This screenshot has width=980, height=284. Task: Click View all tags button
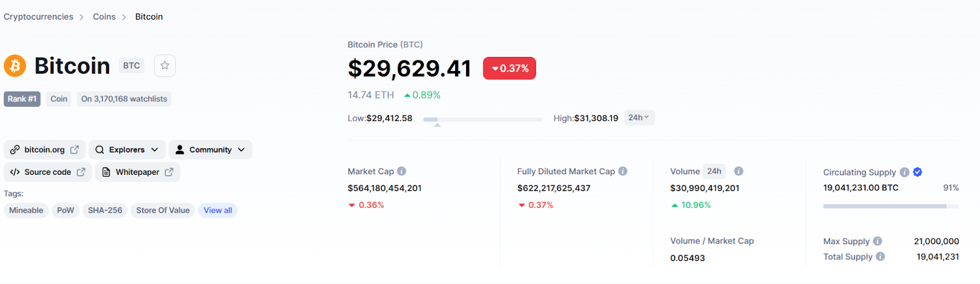[217, 210]
